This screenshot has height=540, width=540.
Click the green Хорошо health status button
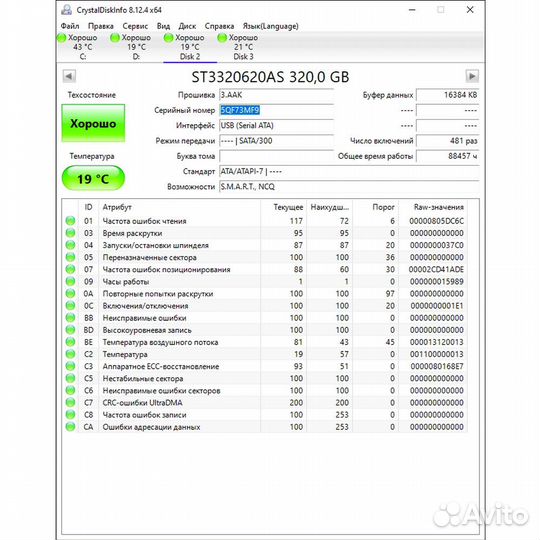(x=93, y=123)
